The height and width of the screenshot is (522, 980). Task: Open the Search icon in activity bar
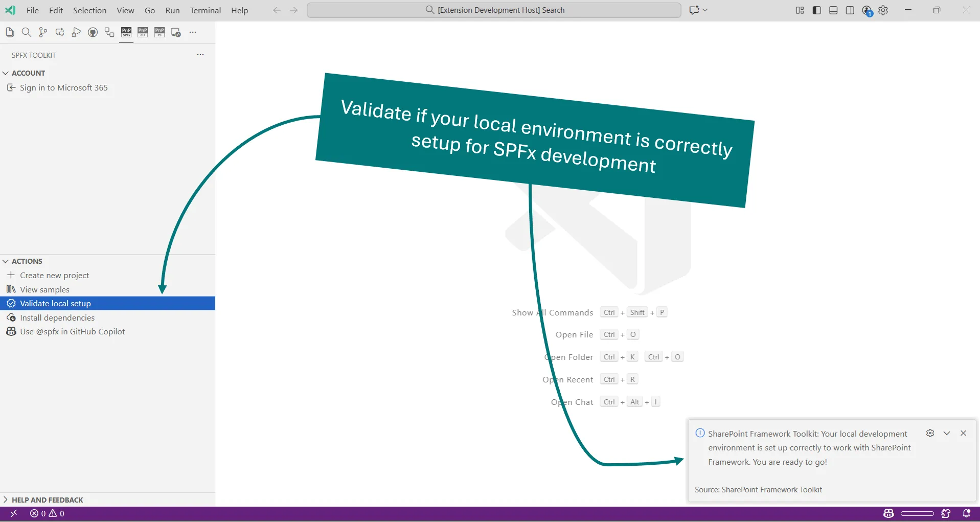[x=26, y=32]
